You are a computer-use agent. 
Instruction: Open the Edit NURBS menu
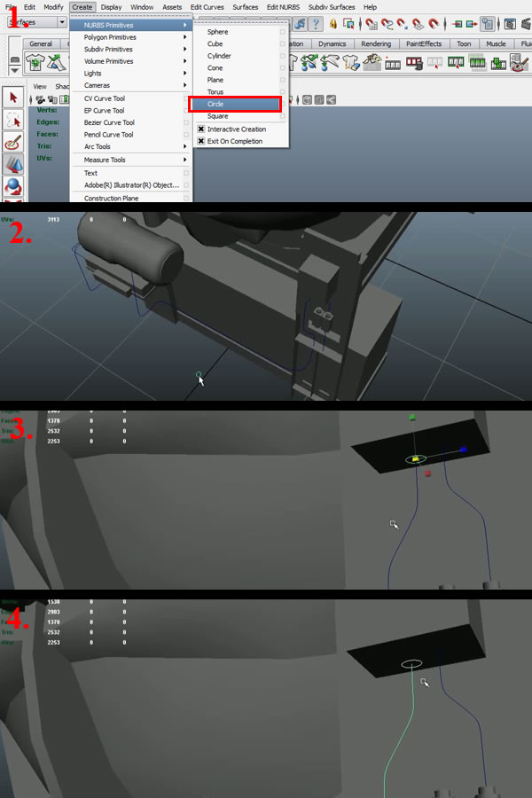tap(283, 7)
